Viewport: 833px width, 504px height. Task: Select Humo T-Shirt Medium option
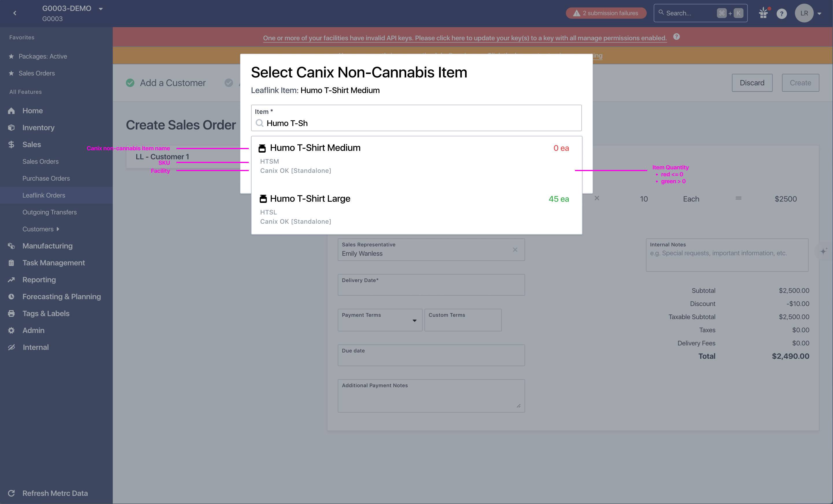(416, 159)
